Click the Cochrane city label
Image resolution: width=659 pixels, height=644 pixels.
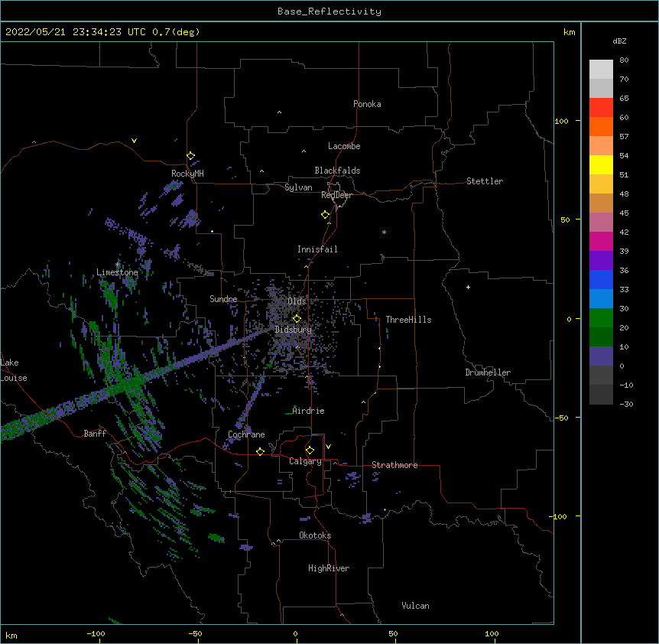click(x=246, y=434)
